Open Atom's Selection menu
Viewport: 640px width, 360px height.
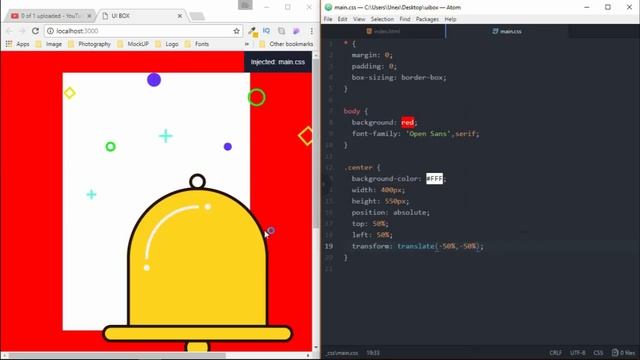click(x=382, y=19)
